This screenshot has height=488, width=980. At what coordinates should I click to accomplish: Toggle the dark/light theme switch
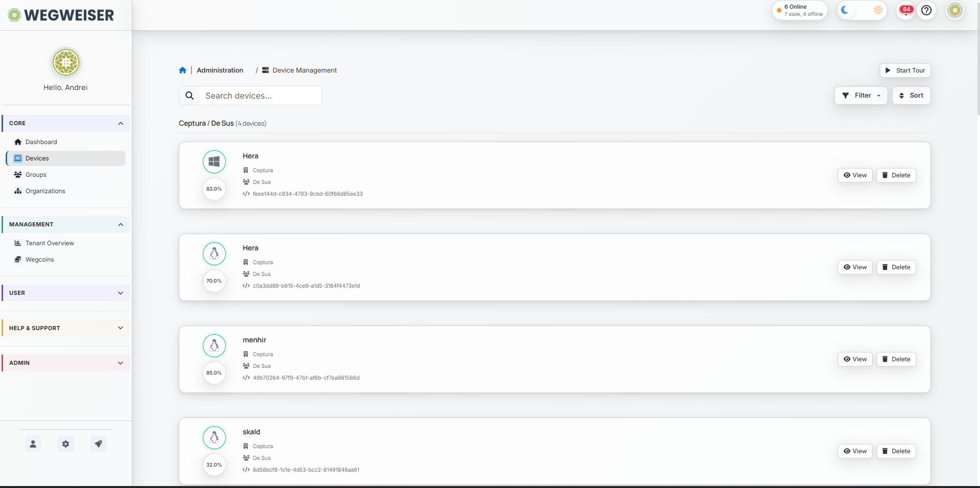[861, 10]
